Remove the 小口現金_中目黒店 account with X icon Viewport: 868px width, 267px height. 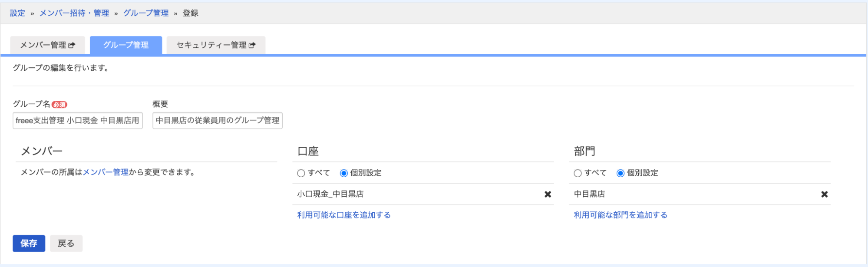coord(548,194)
